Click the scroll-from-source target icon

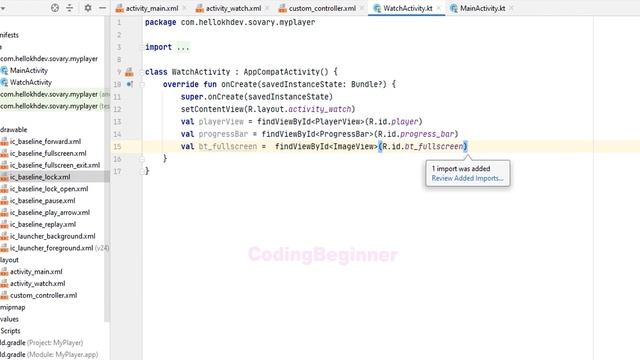point(55,8)
